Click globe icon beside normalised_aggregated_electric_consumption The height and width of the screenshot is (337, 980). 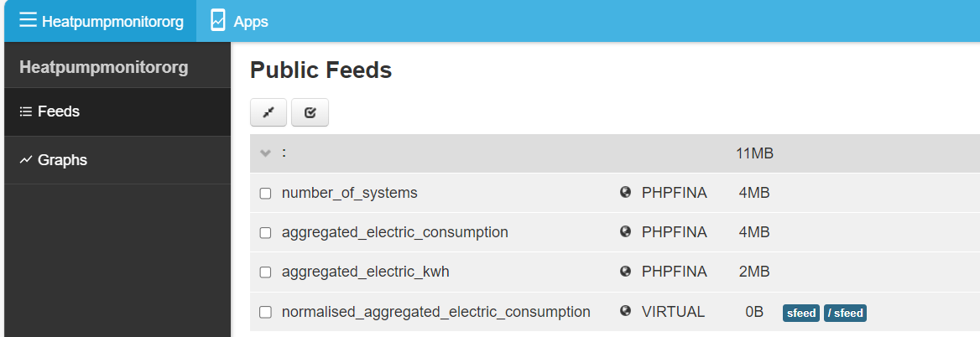pyautogui.click(x=625, y=311)
